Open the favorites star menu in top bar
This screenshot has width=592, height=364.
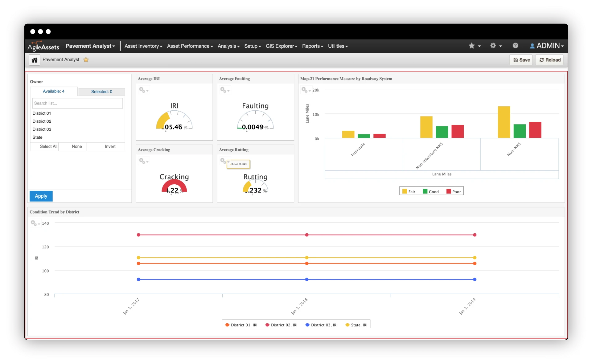coord(475,46)
